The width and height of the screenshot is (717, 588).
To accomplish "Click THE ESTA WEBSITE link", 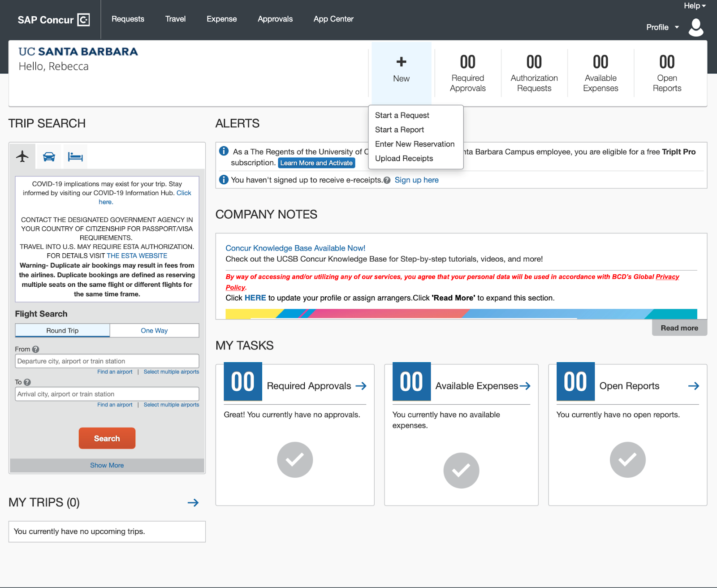I will click(137, 256).
